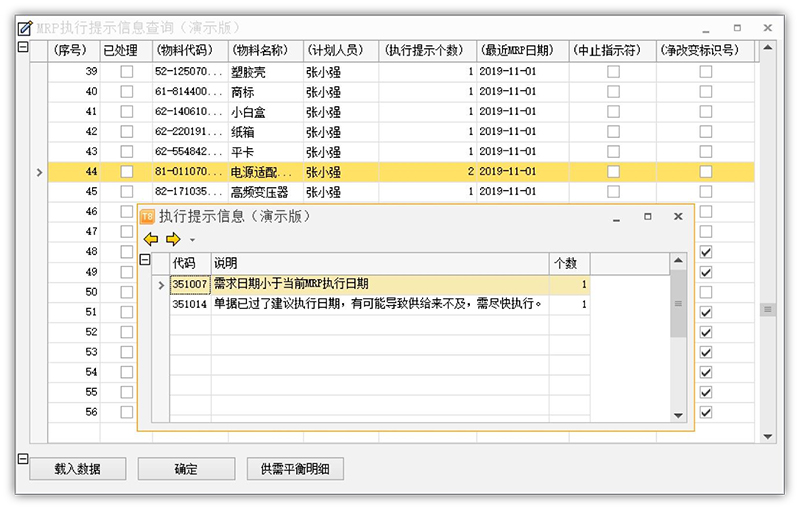
Task: Click popup 代码 column header
Action: 190,263
